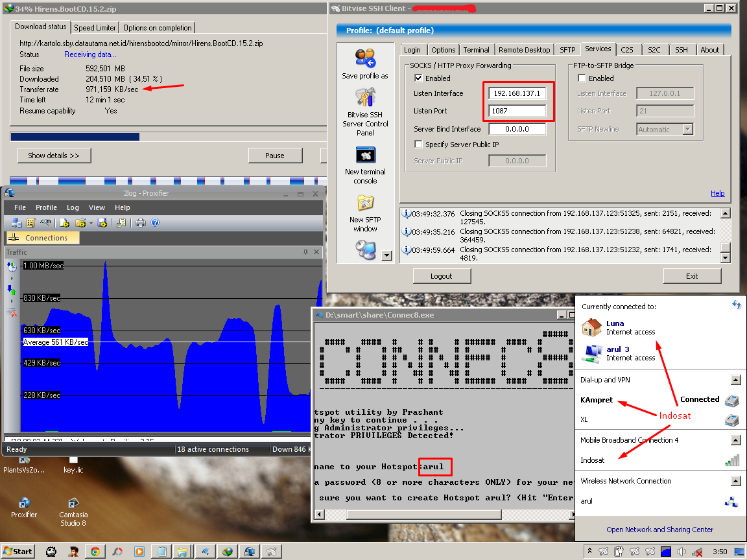The image size is (747, 560).
Task: Click the volume speaker icon in system tray
Action: point(682,552)
